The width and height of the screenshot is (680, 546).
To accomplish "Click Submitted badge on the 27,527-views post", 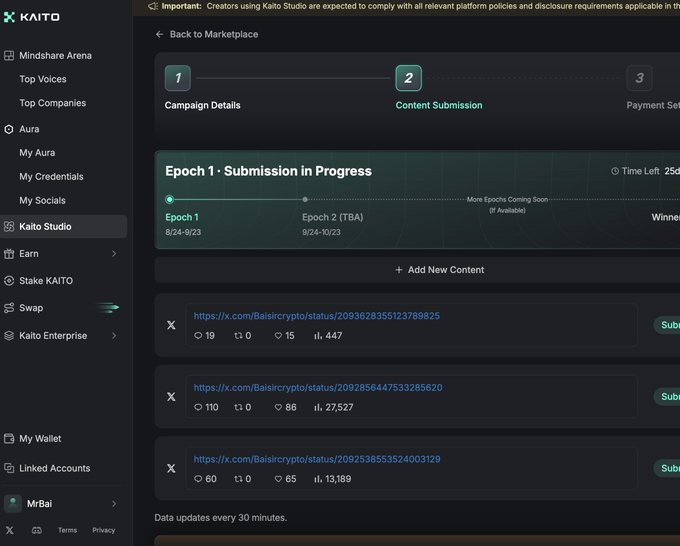I will pyautogui.click(x=667, y=396).
